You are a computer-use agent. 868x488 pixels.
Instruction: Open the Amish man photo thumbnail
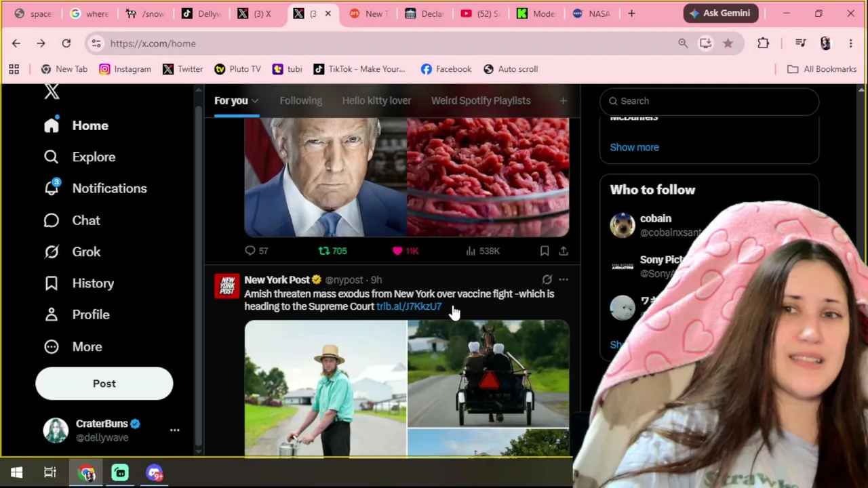click(325, 388)
